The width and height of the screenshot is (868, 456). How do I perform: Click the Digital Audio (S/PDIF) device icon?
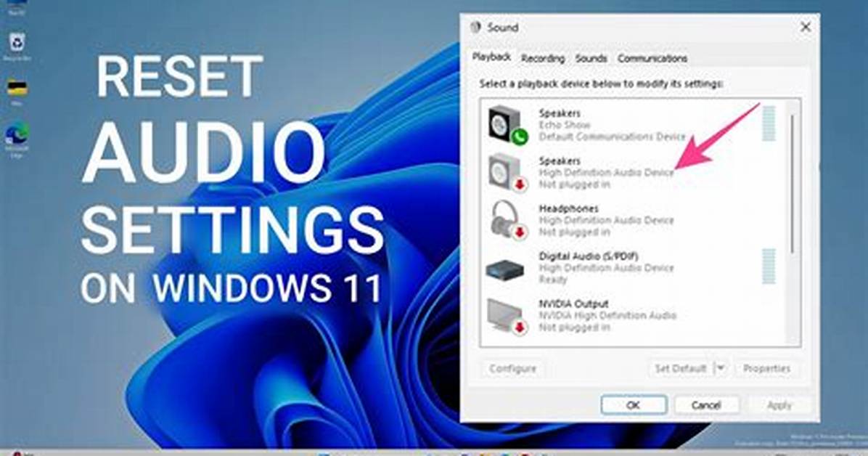(505, 270)
